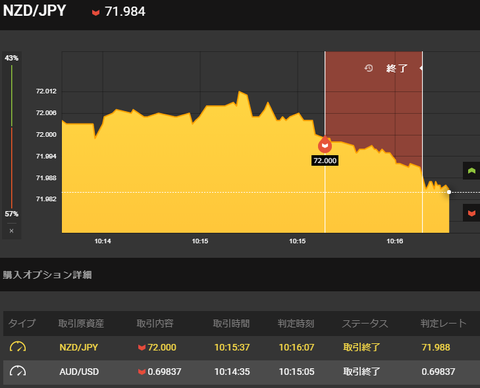Click the red arrow next to 0.69837 entry
This screenshot has height=388, width=480.
(142, 371)
